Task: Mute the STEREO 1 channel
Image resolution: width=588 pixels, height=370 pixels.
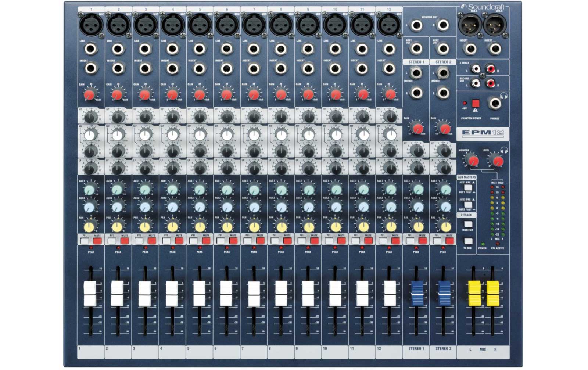Action: point(423,241)
